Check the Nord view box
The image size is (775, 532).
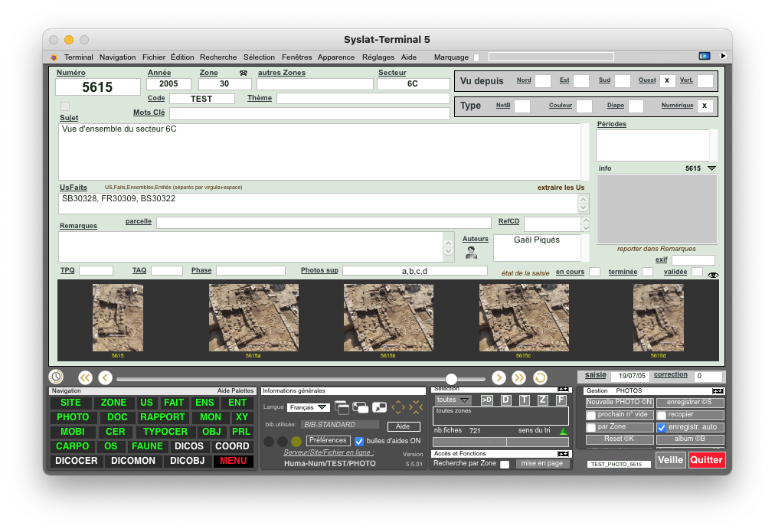[543, 80]
